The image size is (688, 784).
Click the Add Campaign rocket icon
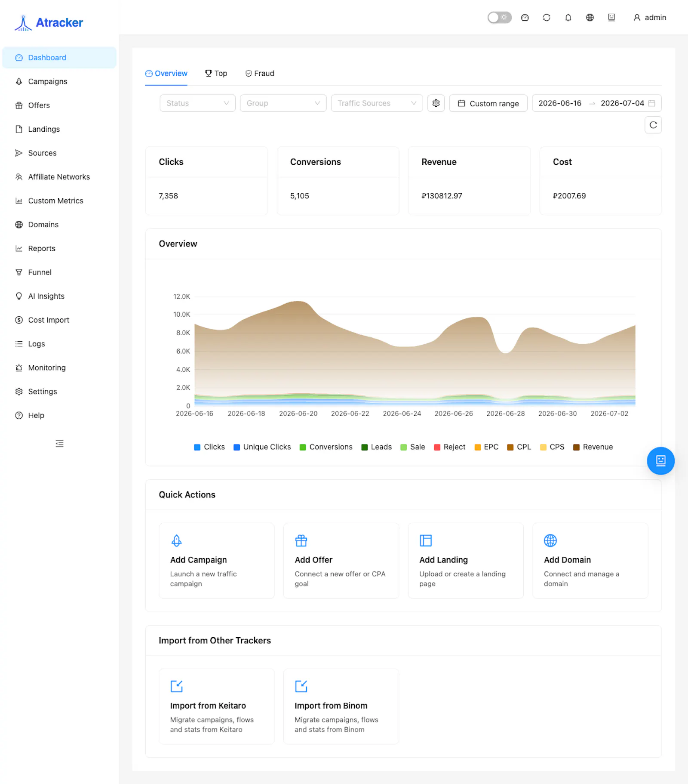(177, 540)
